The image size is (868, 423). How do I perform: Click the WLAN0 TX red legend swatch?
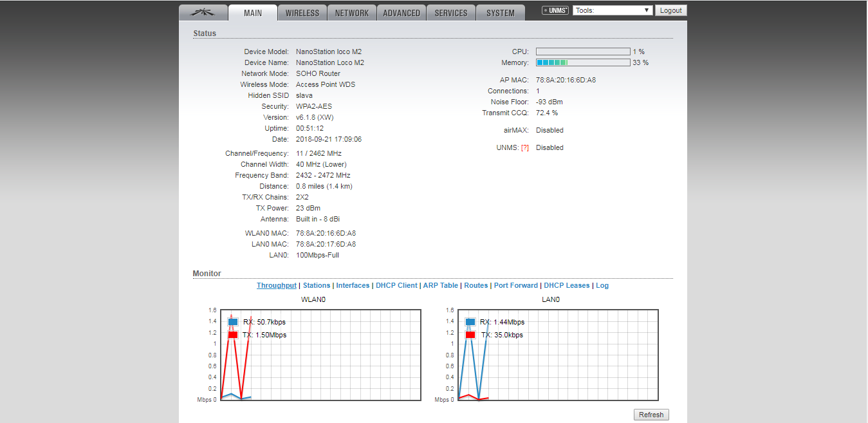pyautogui.click(x=233, y=335)
